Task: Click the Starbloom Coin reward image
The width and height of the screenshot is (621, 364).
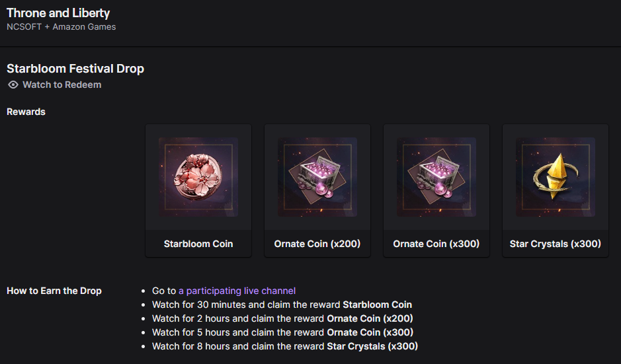Action: (198, 177)
